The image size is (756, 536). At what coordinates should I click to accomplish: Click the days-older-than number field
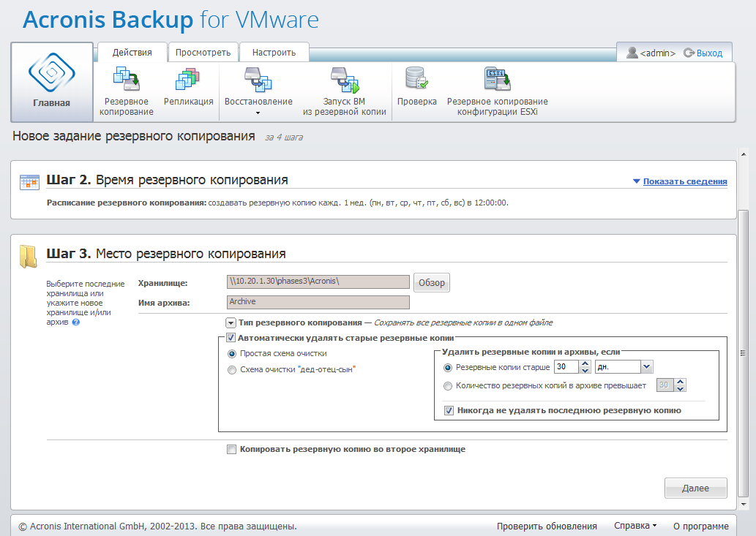(x=566, y=366)
